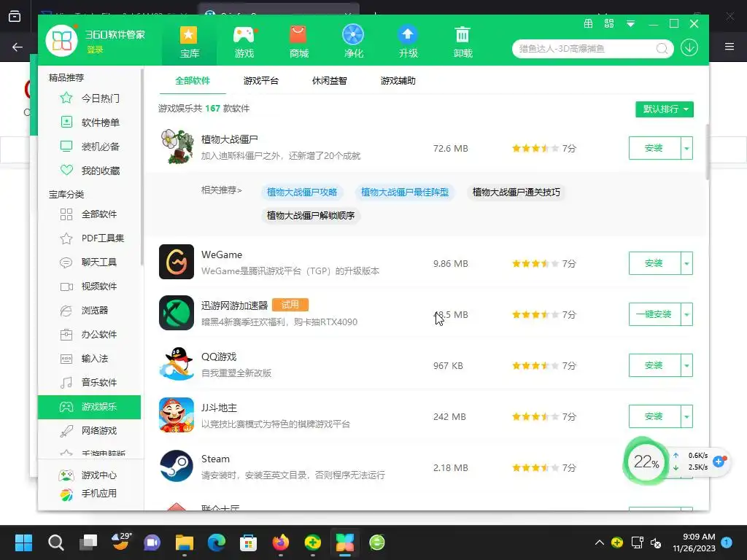Screen dimensions: 747x560
Task: Expand install options for QQ游戏
Action: tap(687, 365)
